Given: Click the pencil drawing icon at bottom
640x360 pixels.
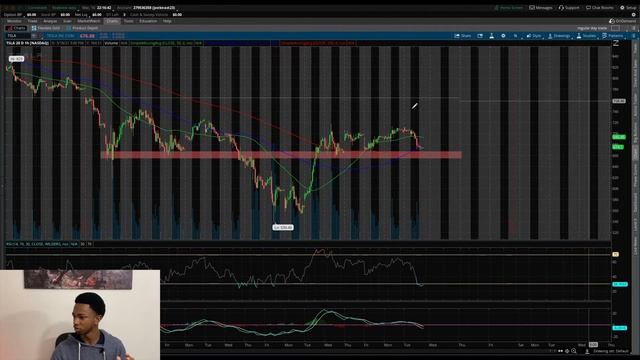Looking at the screenshot, I should click(x=587, y=351).
